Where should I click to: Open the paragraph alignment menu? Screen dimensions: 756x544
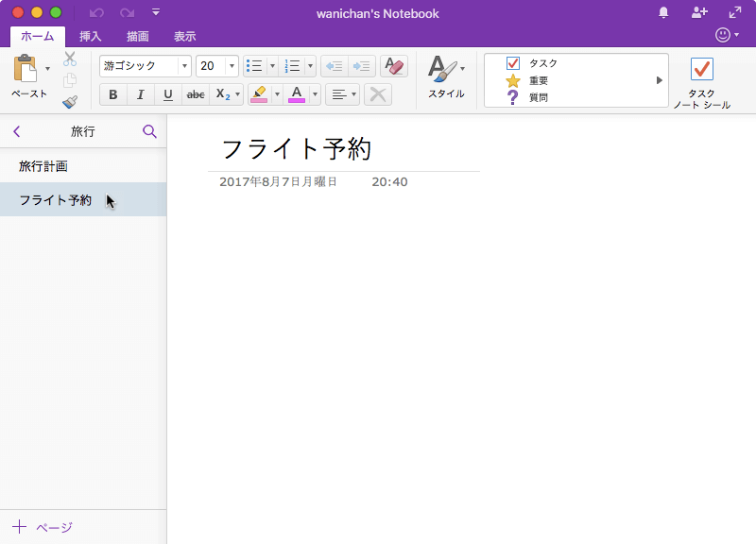pyautogui.click(x=343, y=94)
